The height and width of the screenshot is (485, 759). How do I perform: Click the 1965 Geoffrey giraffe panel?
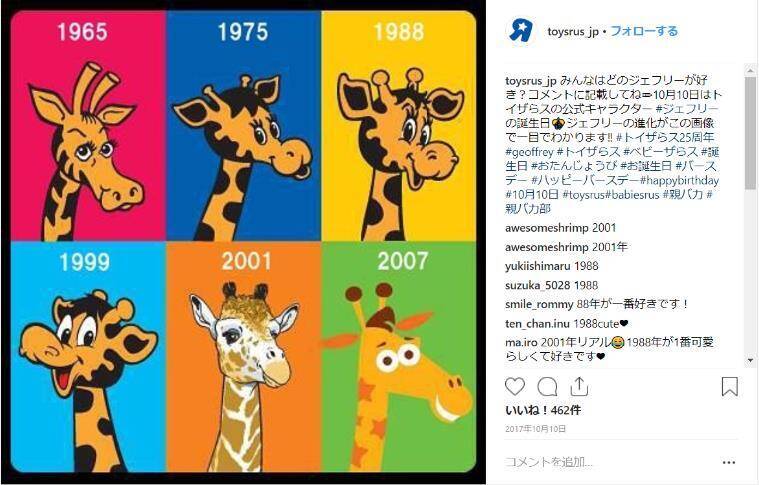(89, 127)
